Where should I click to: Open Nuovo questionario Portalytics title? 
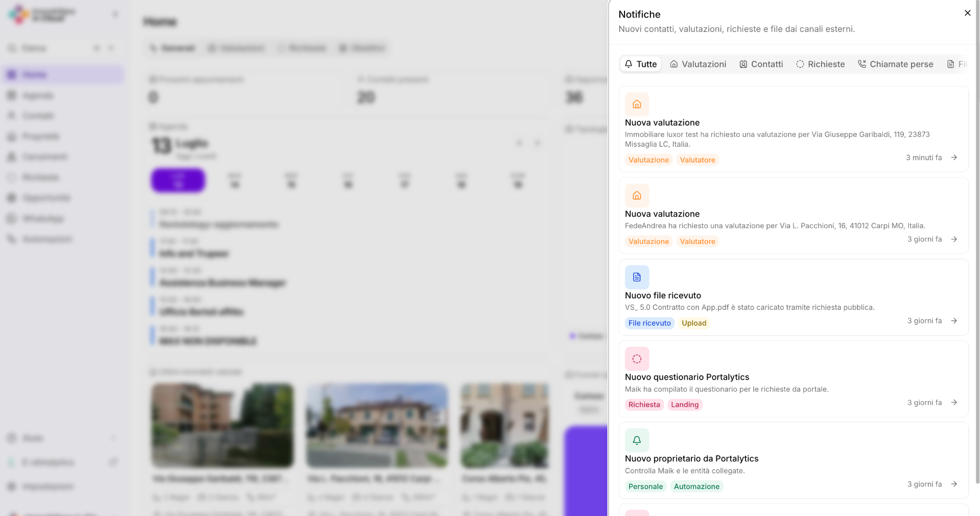687,377
